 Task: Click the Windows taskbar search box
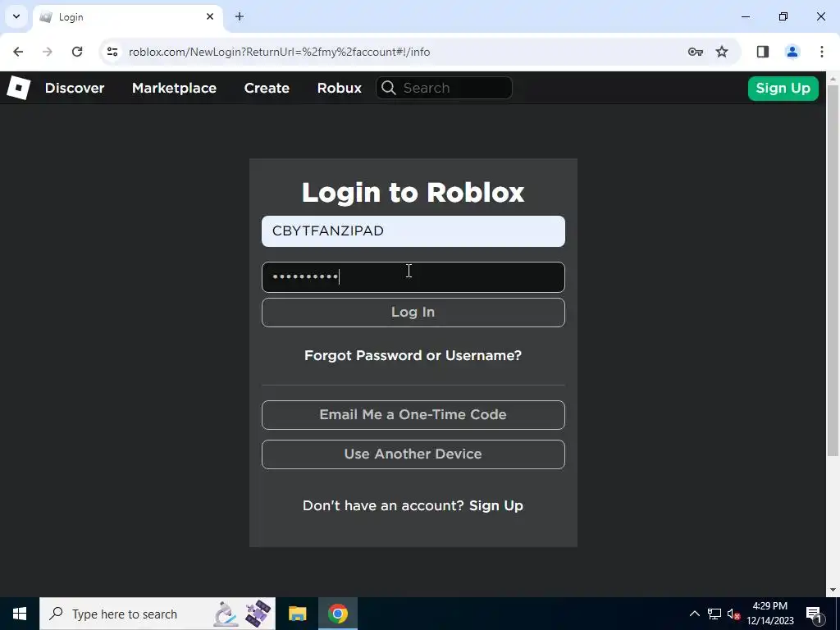pyautogui.click(x=157, y=614)
